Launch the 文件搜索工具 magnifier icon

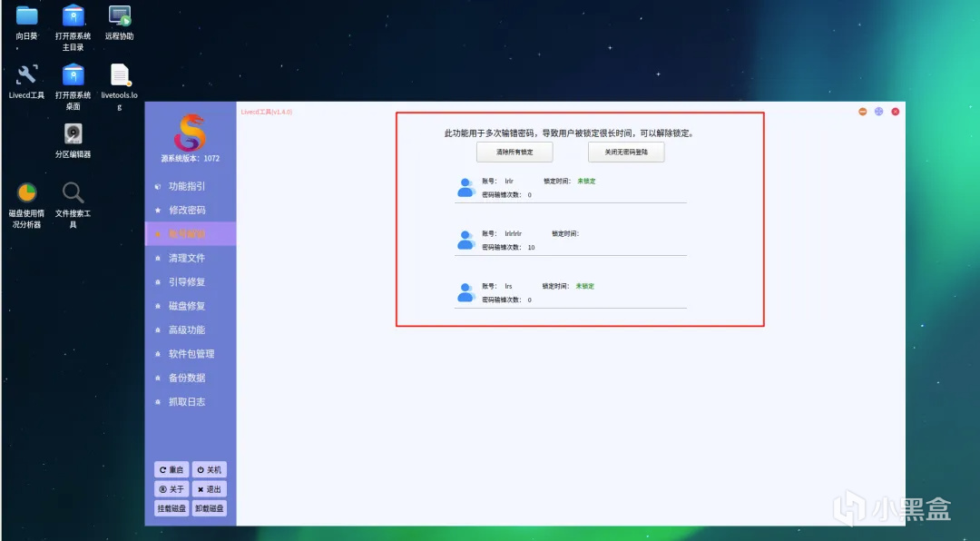tap(73, 192)
